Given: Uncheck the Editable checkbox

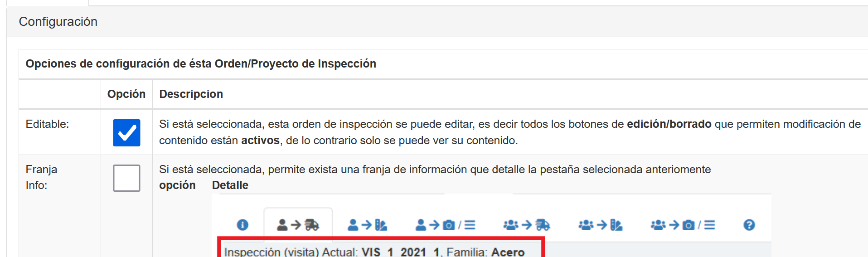Looking at the screenshot, I should point(126,133).
